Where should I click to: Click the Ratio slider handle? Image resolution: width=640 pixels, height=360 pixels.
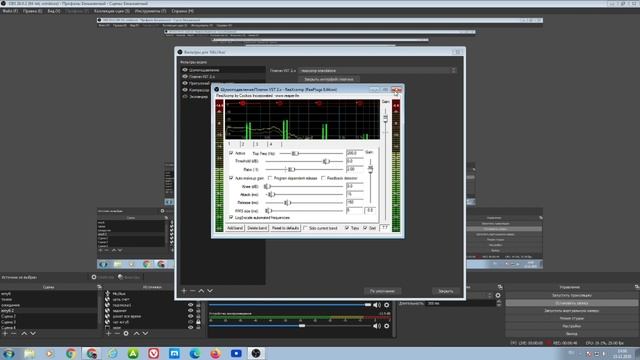click(x=291, y=169)
